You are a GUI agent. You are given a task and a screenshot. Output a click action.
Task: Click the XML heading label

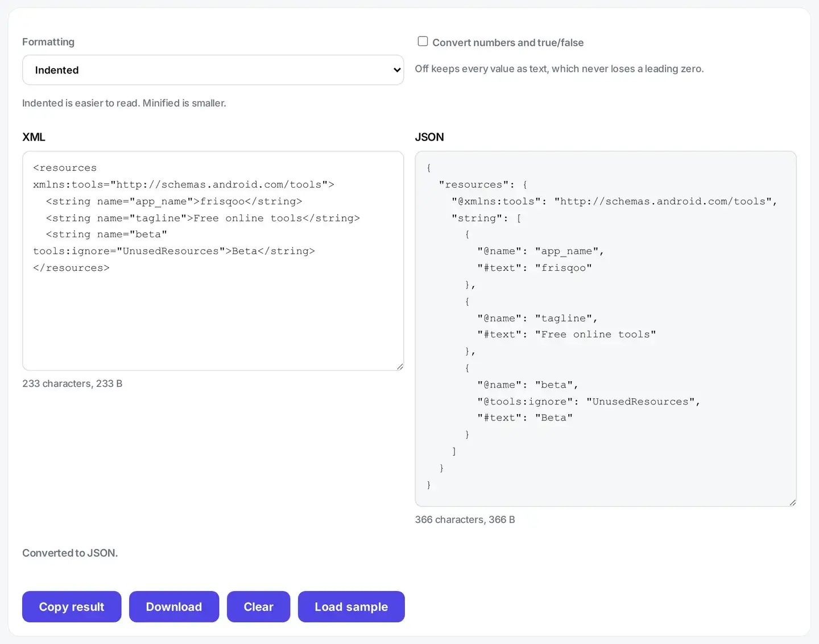(x=34, y=137)
